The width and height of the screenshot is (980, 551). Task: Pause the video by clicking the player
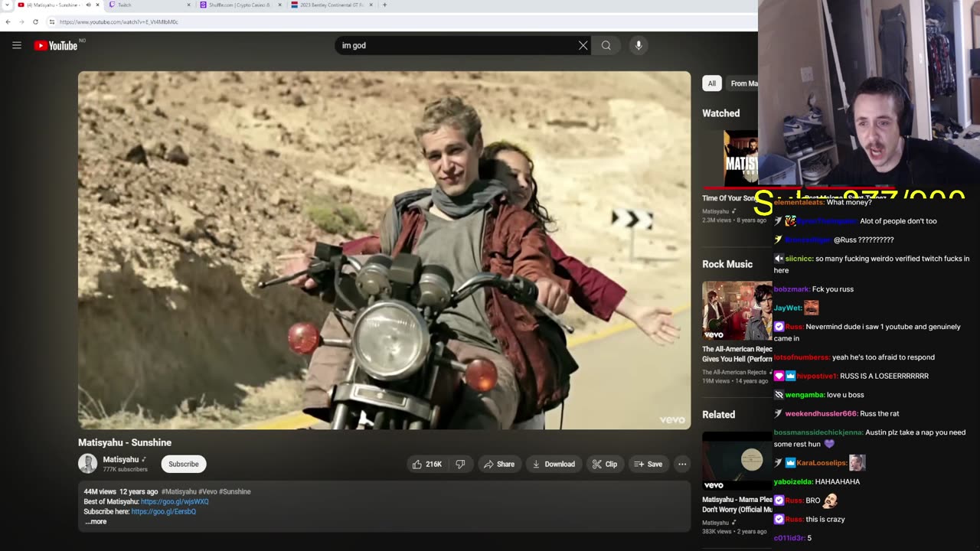point(384,250)
